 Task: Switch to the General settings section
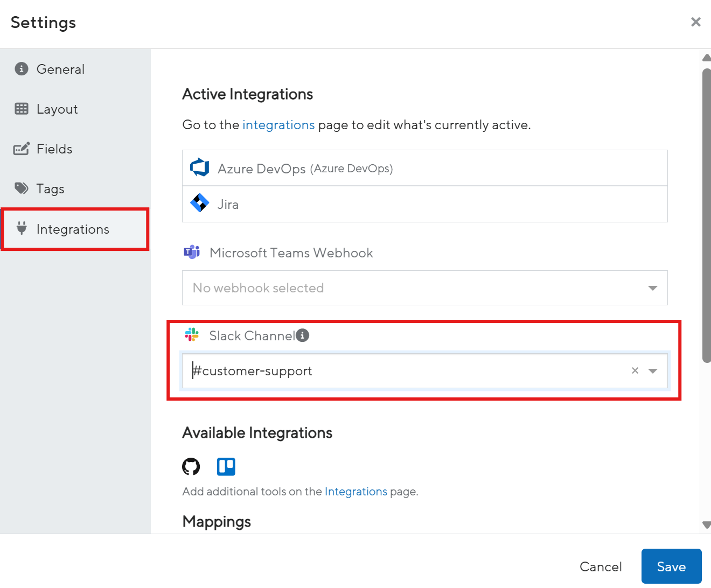[60, 69]
